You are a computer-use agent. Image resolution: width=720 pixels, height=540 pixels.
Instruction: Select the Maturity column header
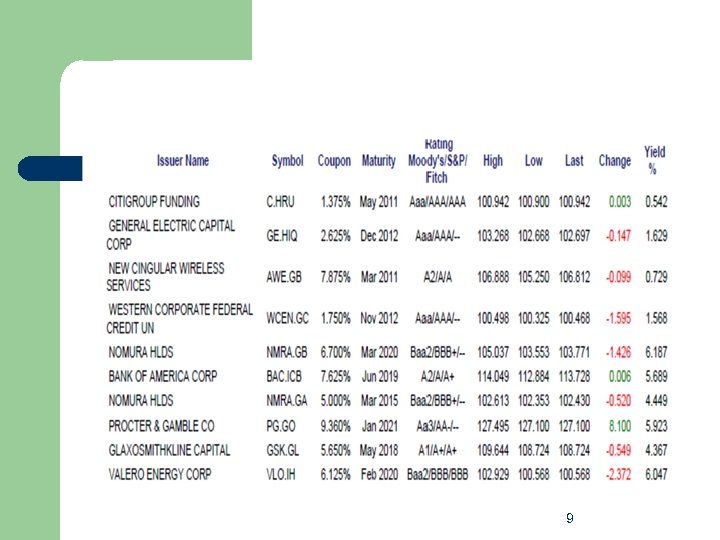(379, 161)
